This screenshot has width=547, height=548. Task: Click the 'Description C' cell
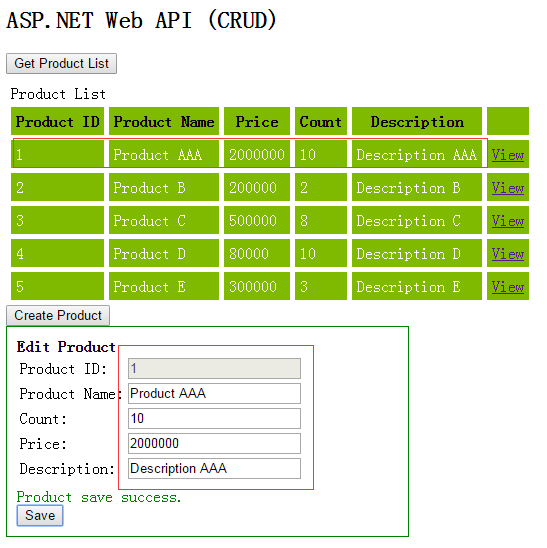click(417, 220)
